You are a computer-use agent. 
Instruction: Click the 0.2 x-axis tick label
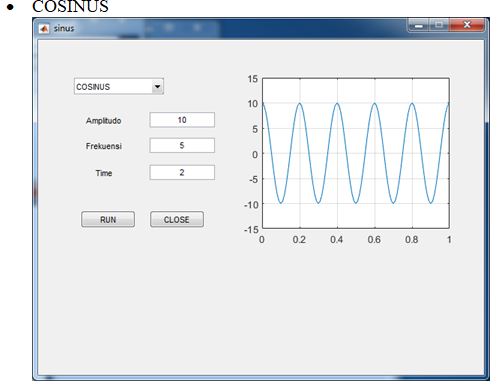(x=299, y=240)
